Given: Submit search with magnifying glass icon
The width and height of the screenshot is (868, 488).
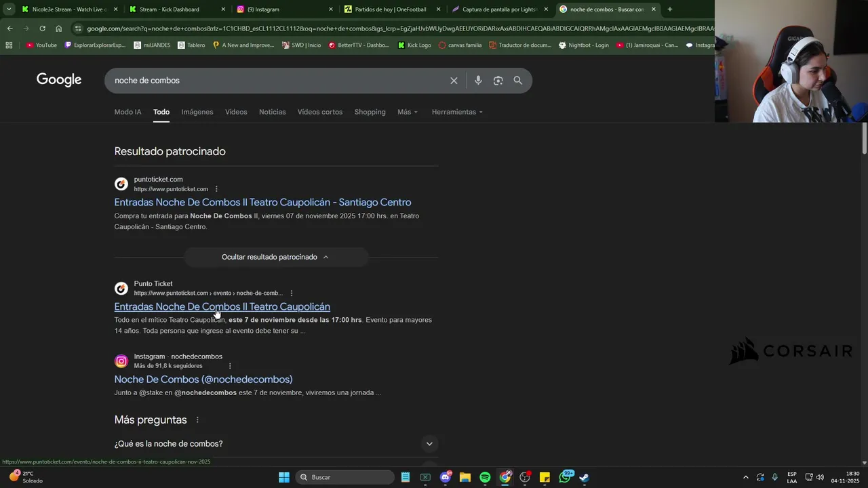Looking at the screenshot, I should click(518, 81).
